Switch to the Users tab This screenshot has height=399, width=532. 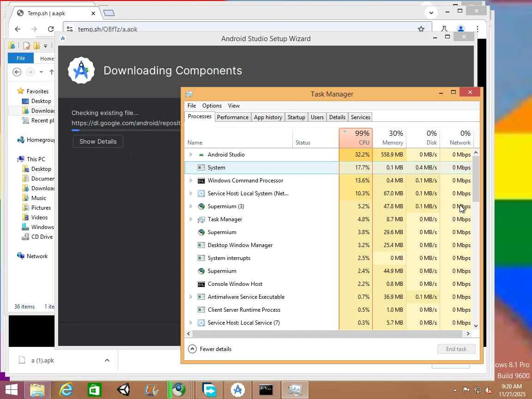pyautogui.click(x=317, y=117)
